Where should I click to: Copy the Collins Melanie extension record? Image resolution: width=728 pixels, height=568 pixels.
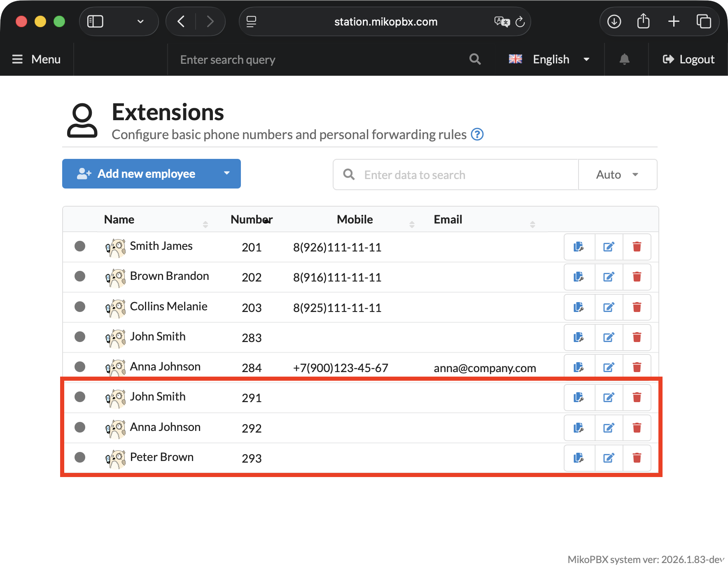tap(579, 307)
